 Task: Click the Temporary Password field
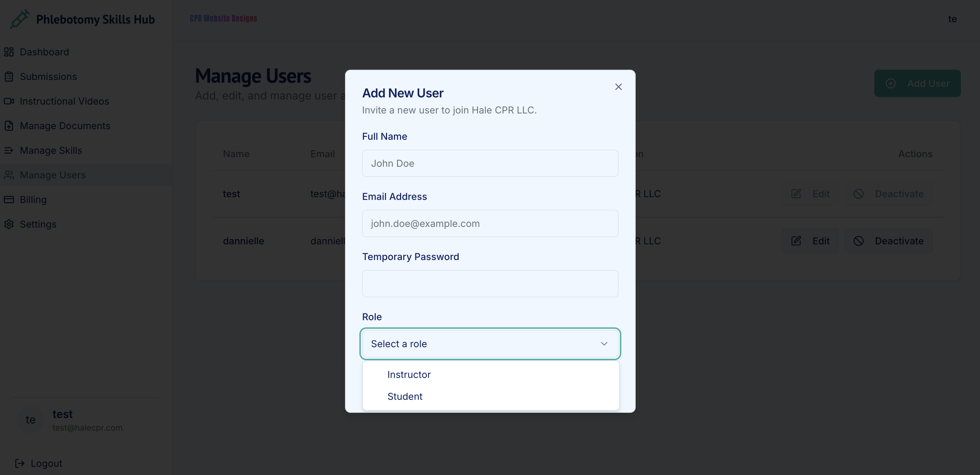pyautogui.click(x=490, y=284)
